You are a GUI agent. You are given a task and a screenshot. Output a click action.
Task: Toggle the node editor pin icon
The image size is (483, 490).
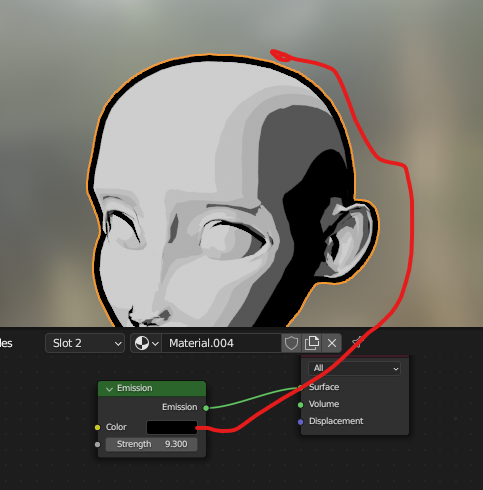pos(357,343)
